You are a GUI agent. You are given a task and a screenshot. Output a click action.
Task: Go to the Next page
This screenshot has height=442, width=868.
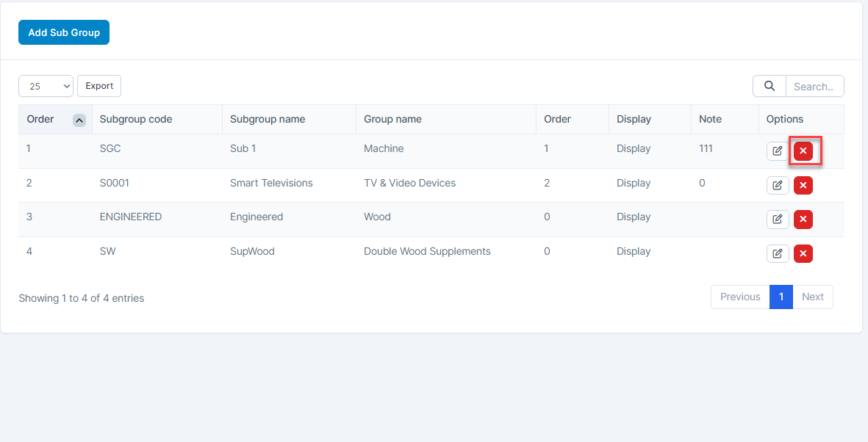coord(813,297)
